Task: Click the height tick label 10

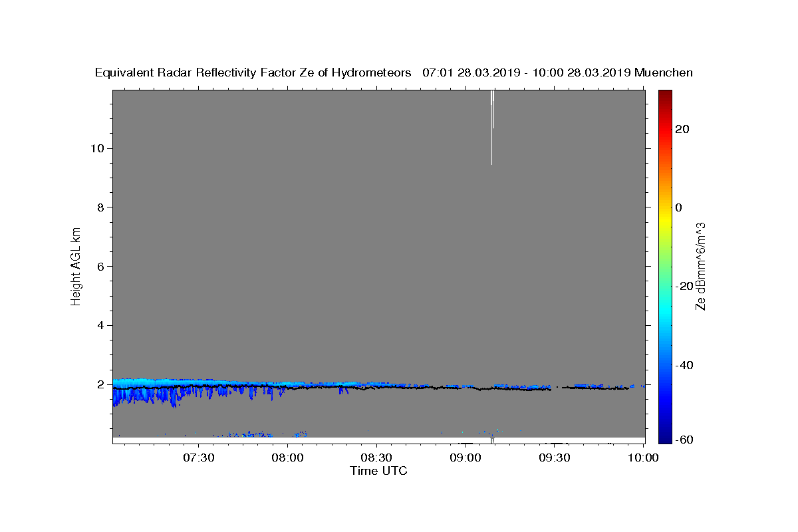Action: [x=96, y=148]
